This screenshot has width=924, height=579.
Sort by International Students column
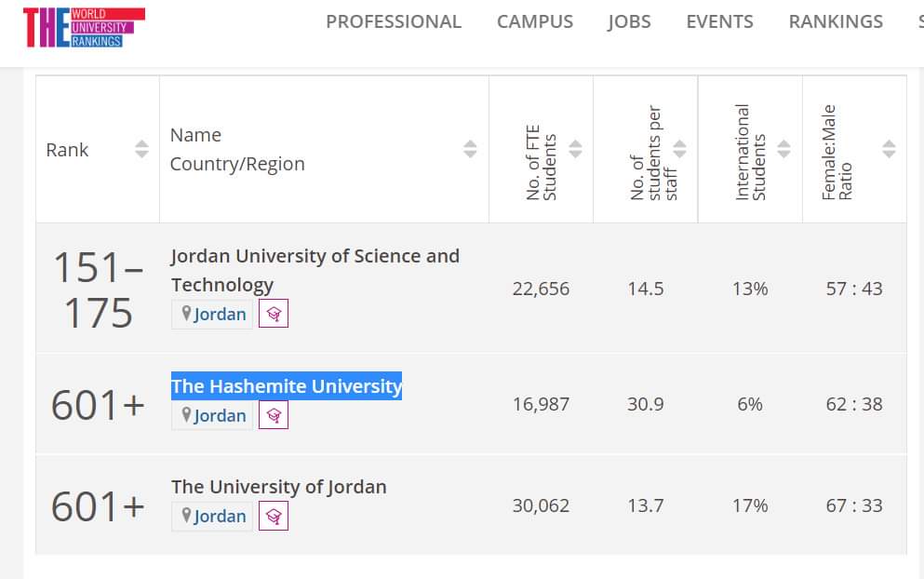pos(783,149)
